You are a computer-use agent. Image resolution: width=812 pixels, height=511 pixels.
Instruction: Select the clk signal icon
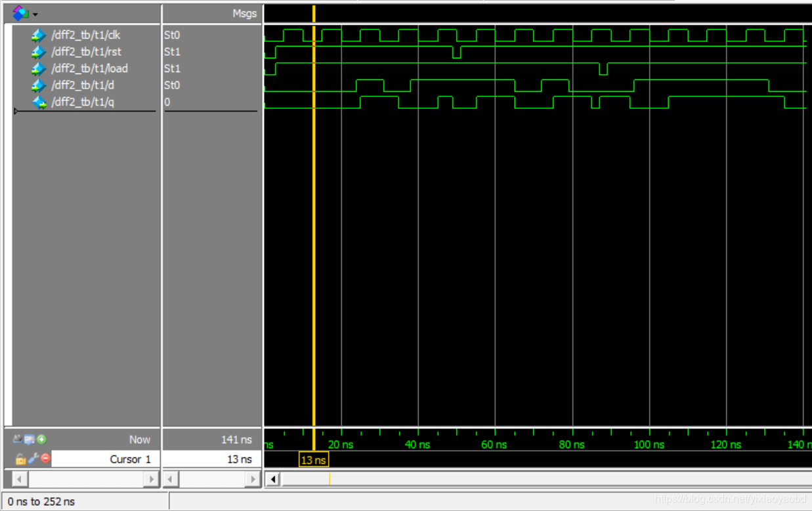pyautogui.click(x=39, y=35)
